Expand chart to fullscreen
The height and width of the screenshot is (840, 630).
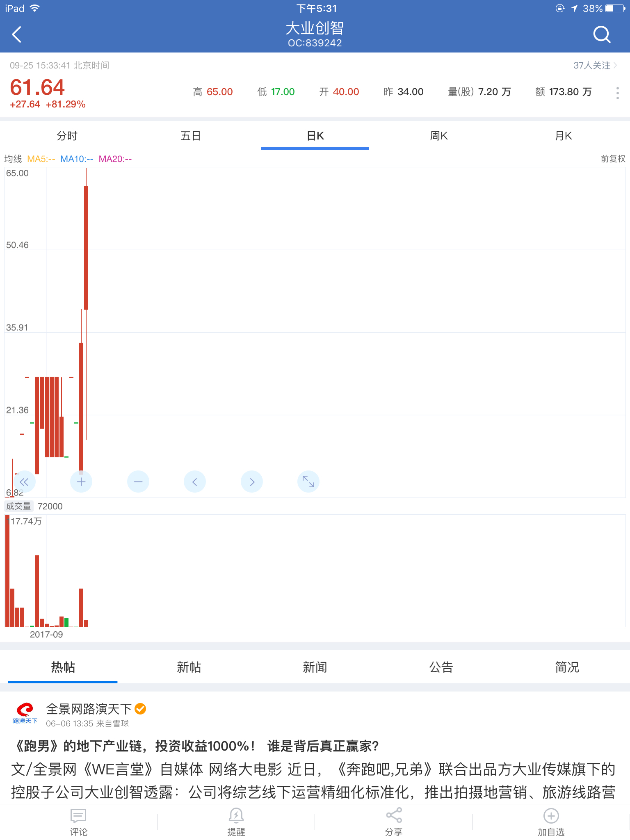point(308,482)
